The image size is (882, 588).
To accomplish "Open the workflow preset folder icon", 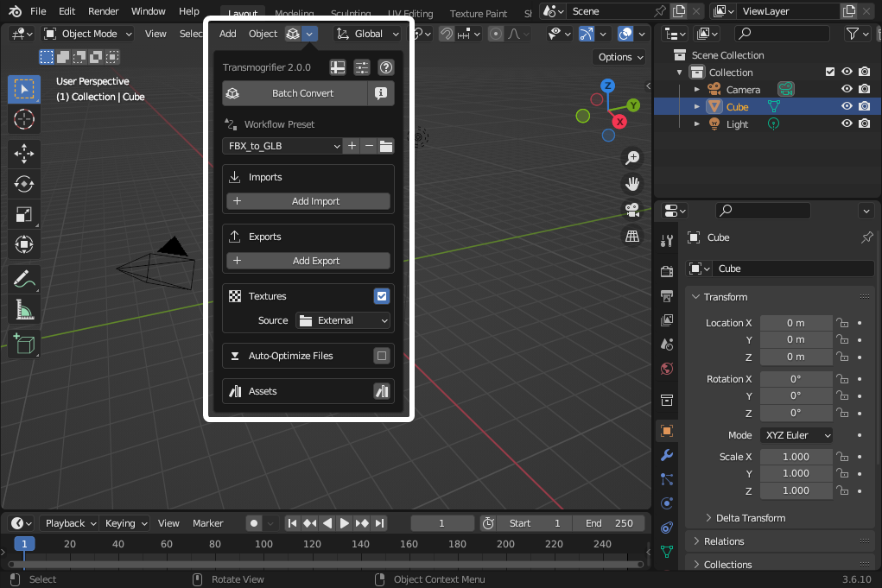I will pos(386,146).
